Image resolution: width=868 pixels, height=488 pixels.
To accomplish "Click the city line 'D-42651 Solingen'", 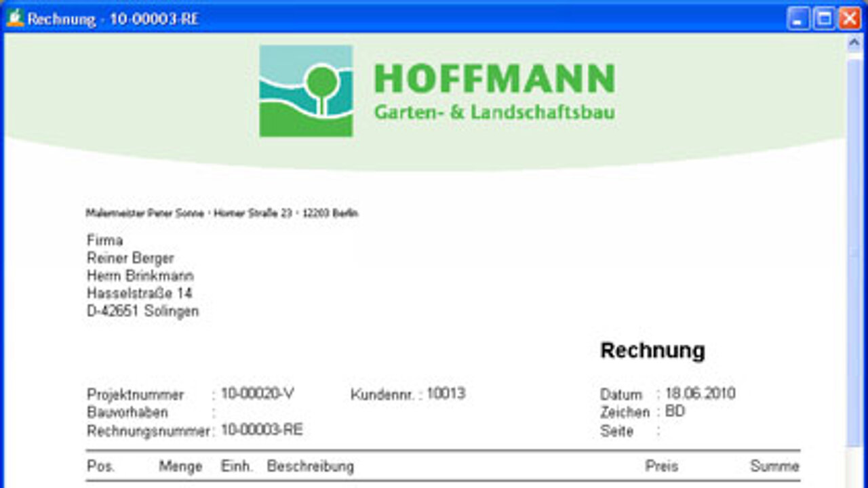I will 143,312.
